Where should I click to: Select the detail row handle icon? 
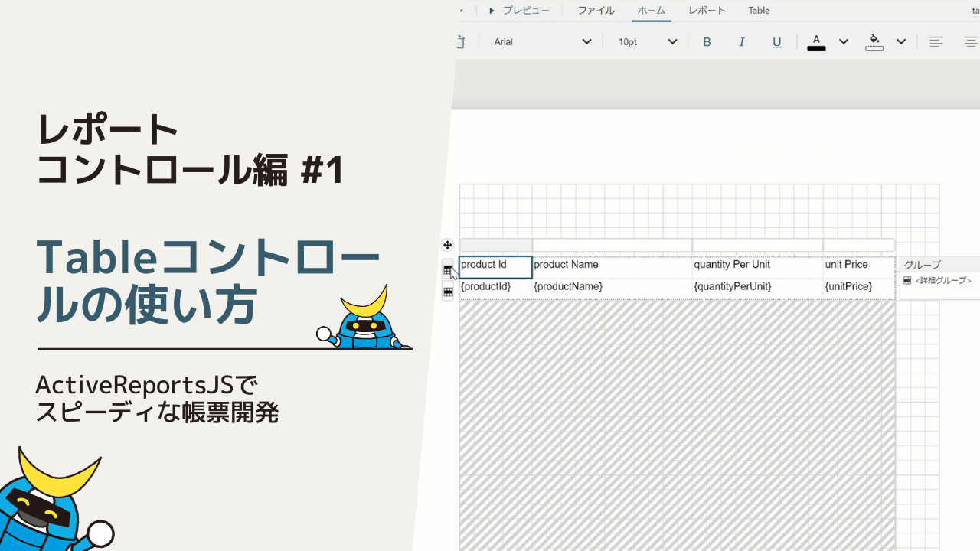pyautogui.click(x=448, y=292)
